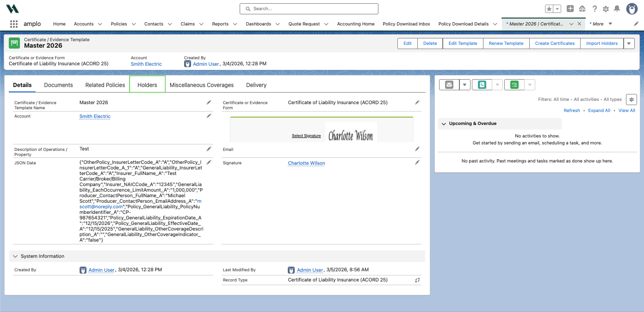Expand the Reports nav dropdown chevron
The height and width of the screenshot is (312, 644).
tap(235, 24)
